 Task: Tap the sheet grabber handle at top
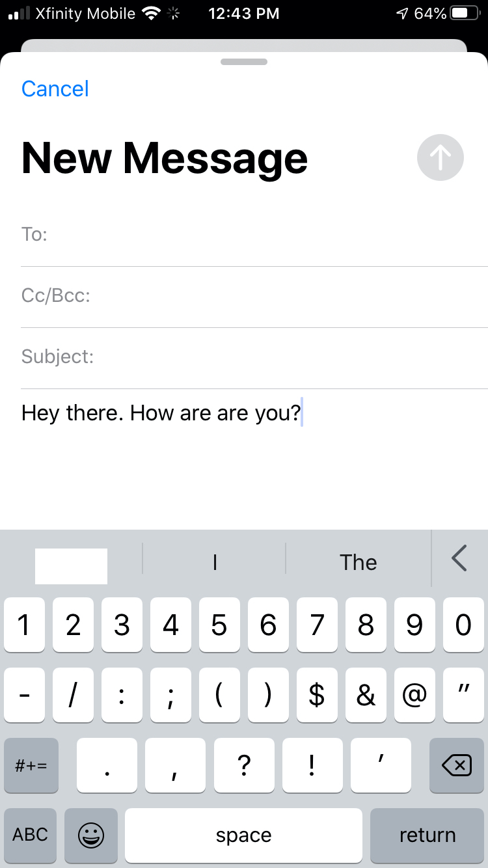[x=244, y=62]
